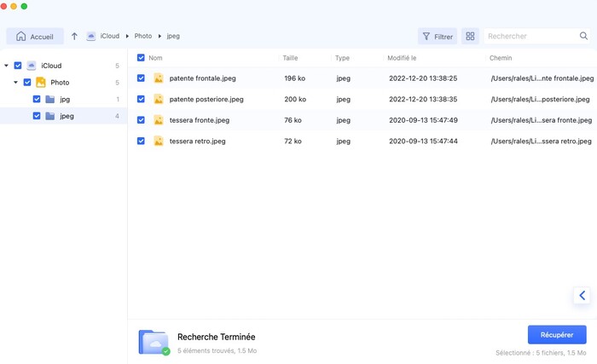Click the search magnifier icon

click(583, 37)
